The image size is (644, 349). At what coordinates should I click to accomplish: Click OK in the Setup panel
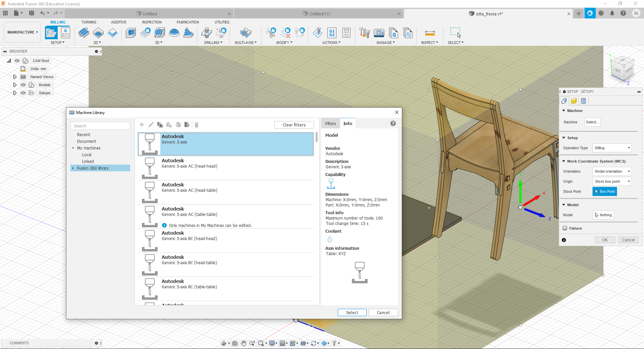point(605,240)
